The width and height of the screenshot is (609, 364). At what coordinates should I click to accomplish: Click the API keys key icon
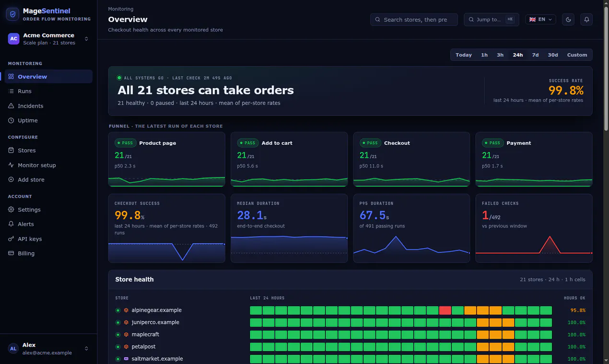[11, 239]
